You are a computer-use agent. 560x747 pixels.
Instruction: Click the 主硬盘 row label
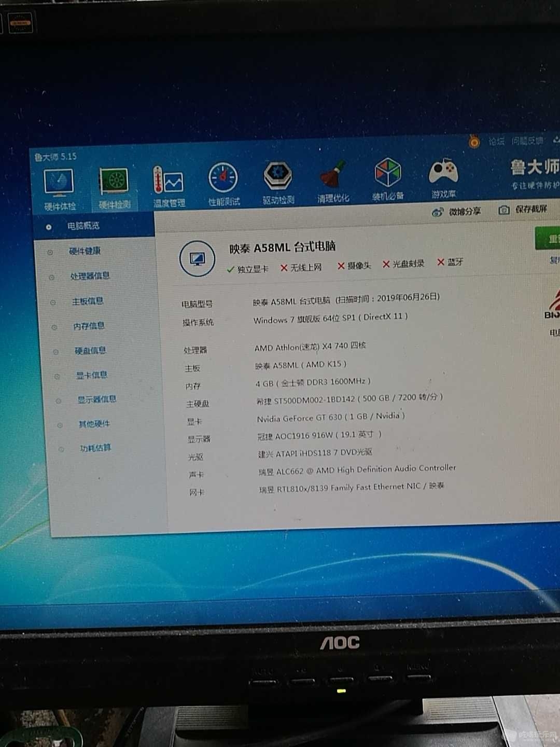(x=198, y=404)
